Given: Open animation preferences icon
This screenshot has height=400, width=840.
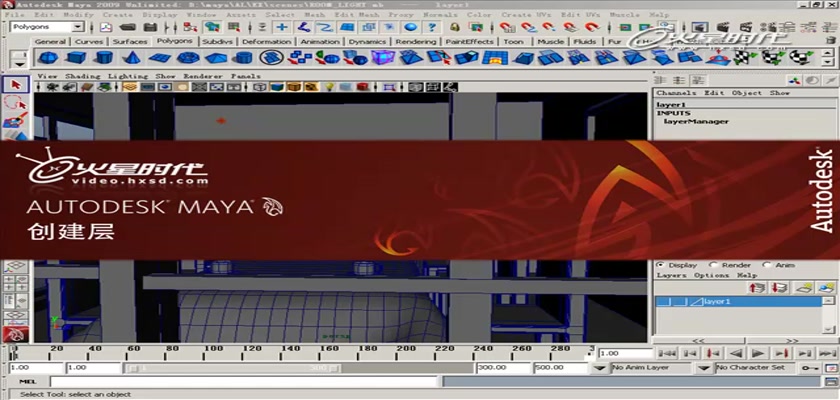Looking at the screenshot, I should tap(830, 368).
